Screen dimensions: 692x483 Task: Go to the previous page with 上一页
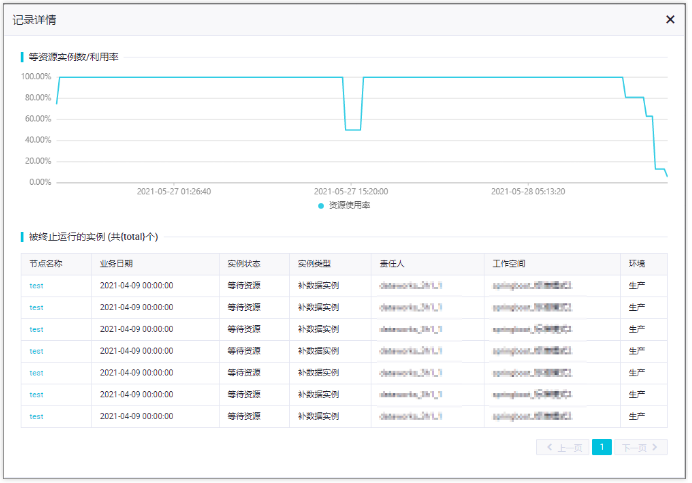point(563,447)
